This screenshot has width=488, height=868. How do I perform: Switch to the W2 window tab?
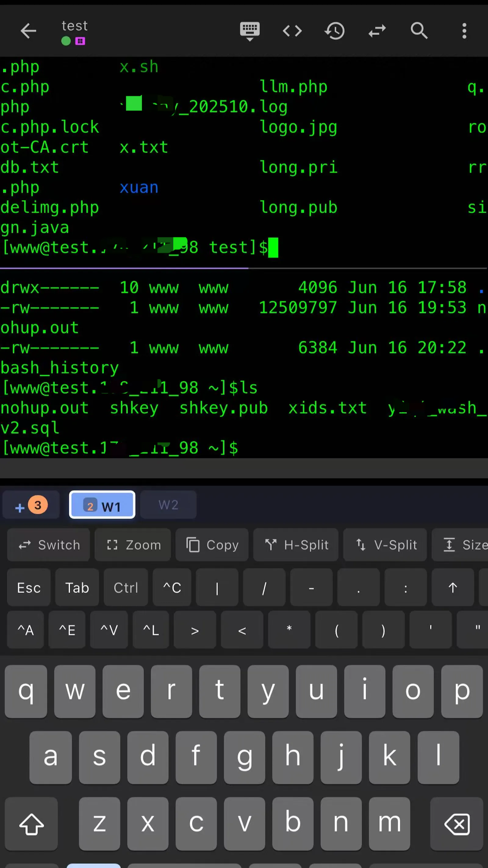pyautogui.click(x=168, y=505)
